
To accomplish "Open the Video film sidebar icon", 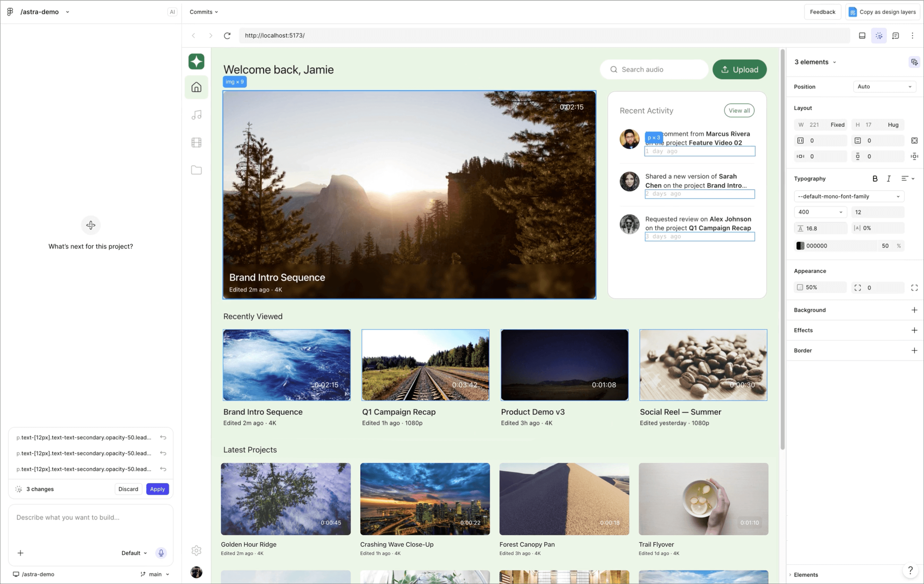I will [x=196, y=142].
